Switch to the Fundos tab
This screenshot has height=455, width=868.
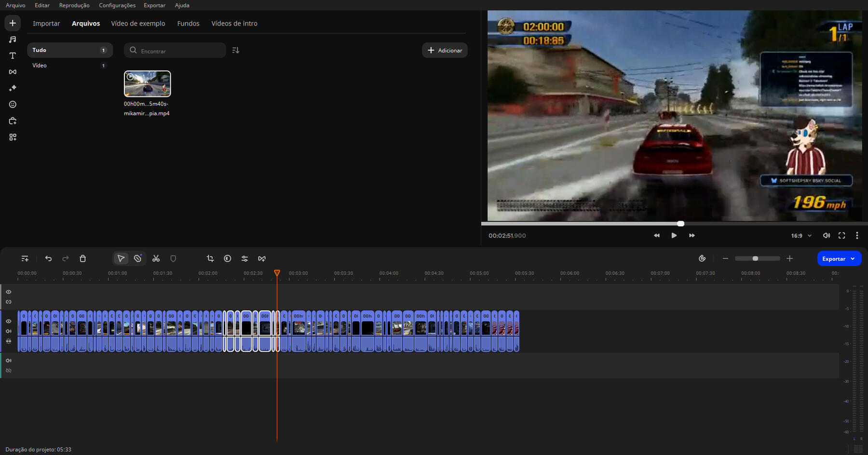tap(188, 24)
